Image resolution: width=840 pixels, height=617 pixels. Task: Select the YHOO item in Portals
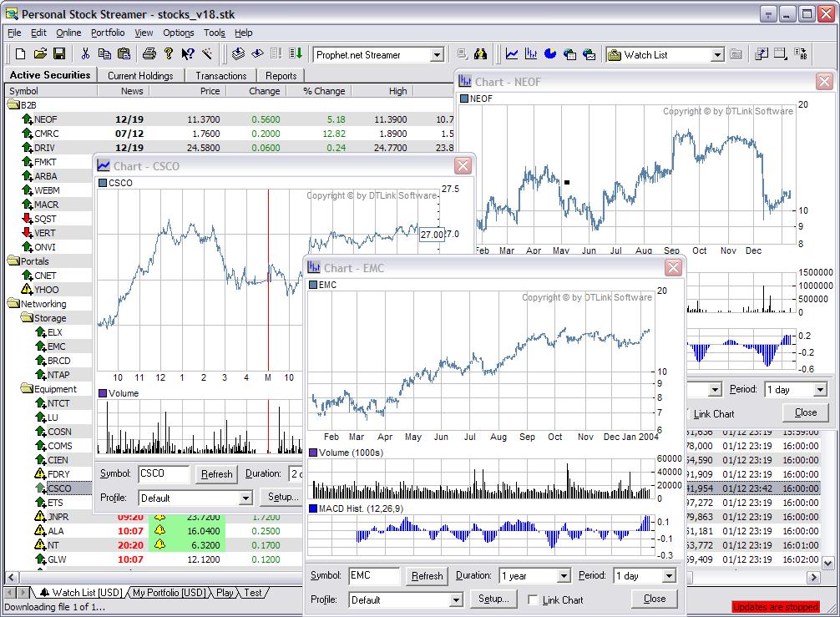pos(47,290)
